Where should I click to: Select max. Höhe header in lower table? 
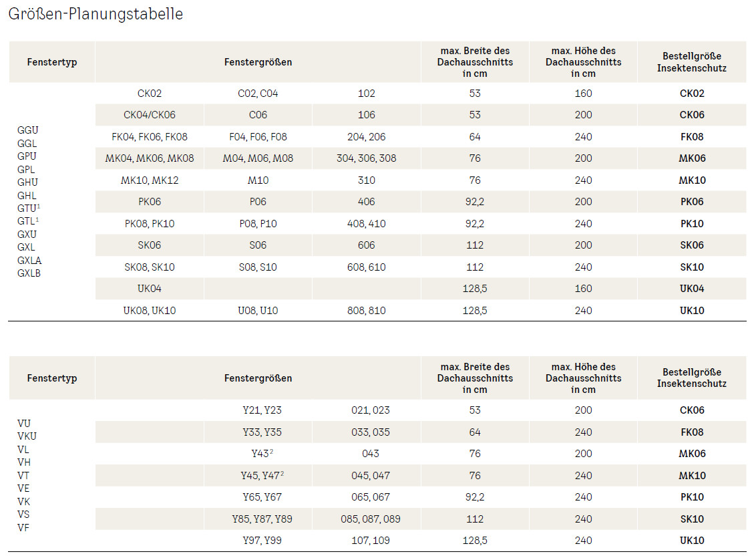(583, 378)
